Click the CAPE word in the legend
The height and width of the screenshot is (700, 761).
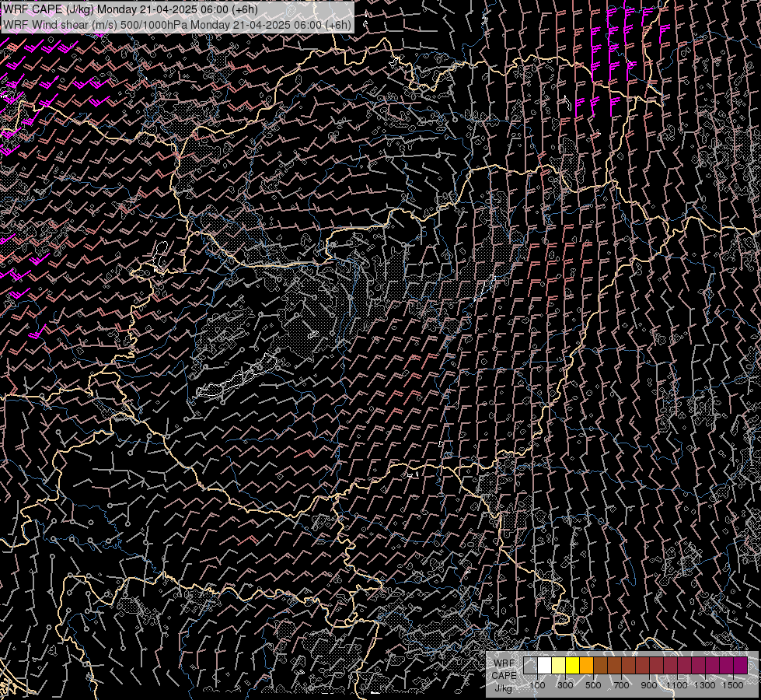[504, 676]
